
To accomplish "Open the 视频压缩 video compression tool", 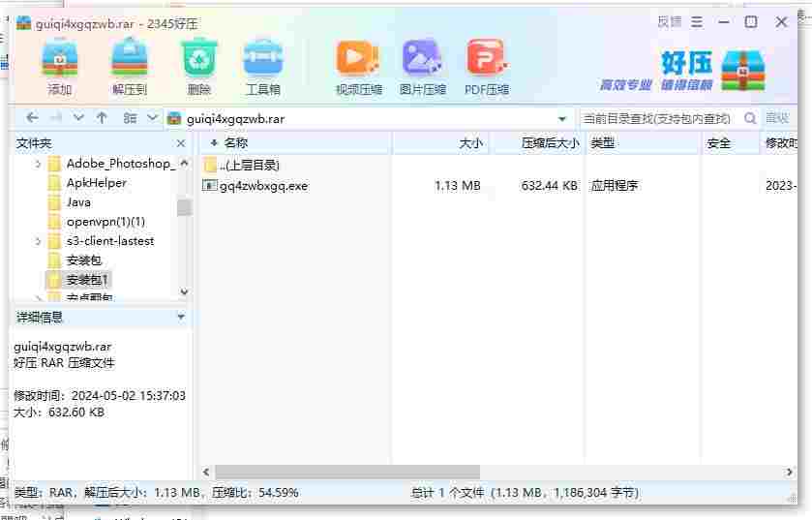I will pyautogui.click(x=358, y=68).
